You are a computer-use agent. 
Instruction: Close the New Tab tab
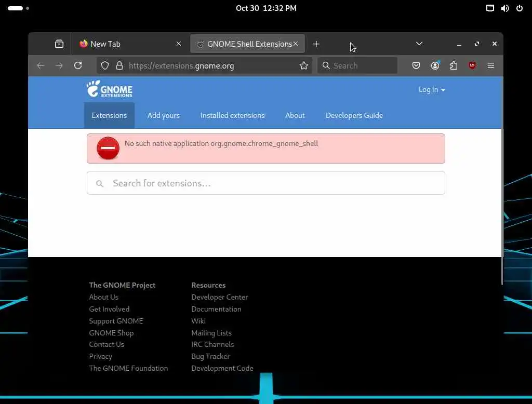179,44
